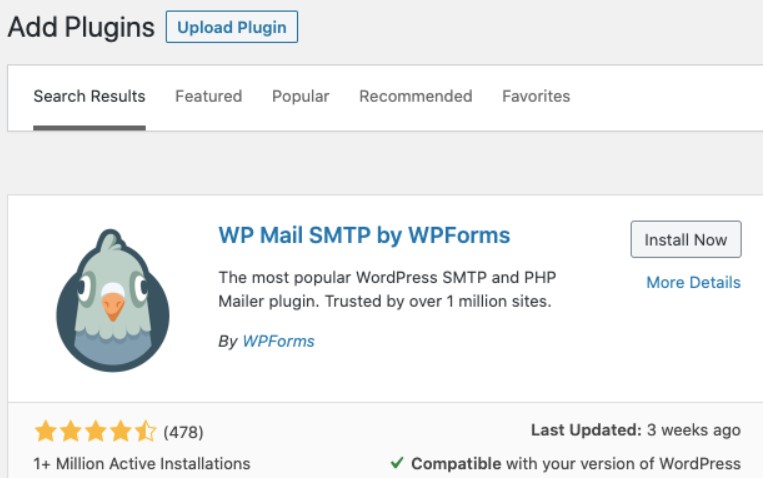Select the Popular tab
Viewport: 763px width, 478px height.
(300, 97)
